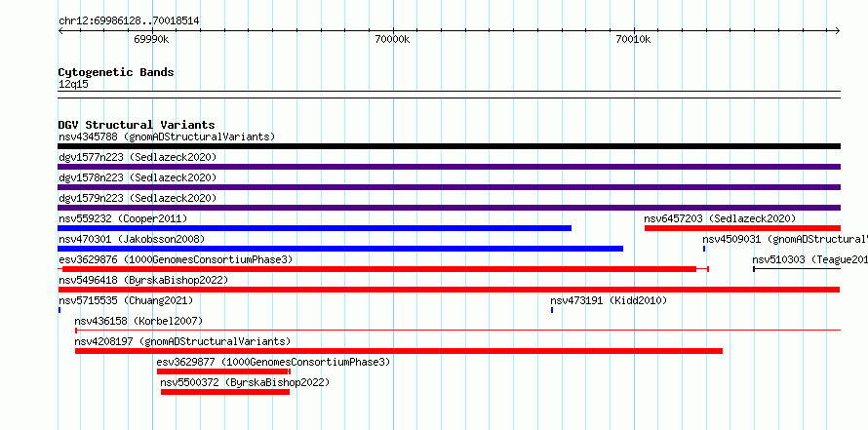Click the nsv473191 Kidd2010 label
Screen dimensions: 868x430
click(609, 300)
